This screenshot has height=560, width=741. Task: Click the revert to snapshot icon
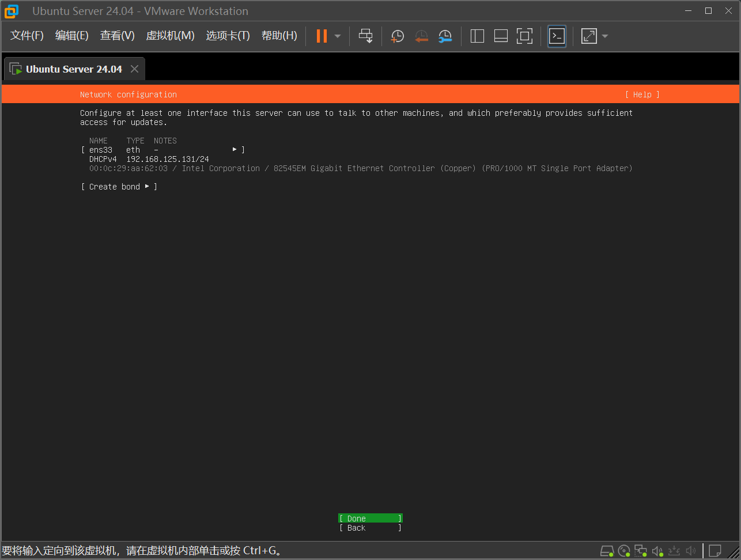point(422,36)
